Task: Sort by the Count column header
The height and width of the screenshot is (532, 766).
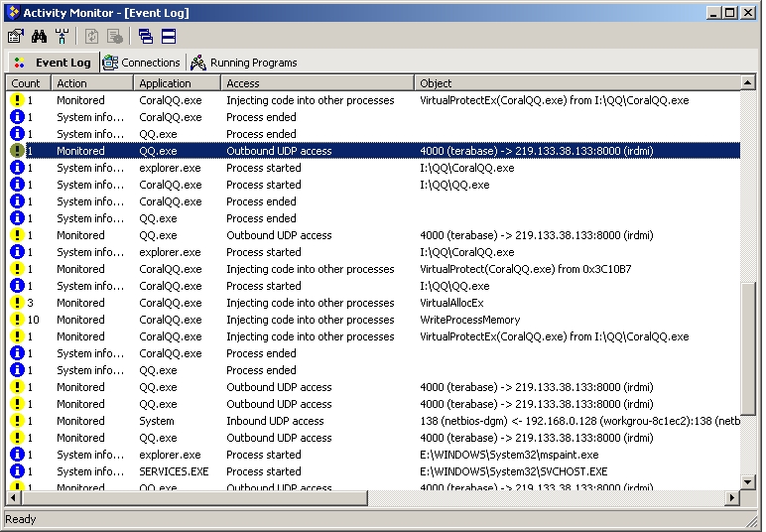Action: pos(29,83)
